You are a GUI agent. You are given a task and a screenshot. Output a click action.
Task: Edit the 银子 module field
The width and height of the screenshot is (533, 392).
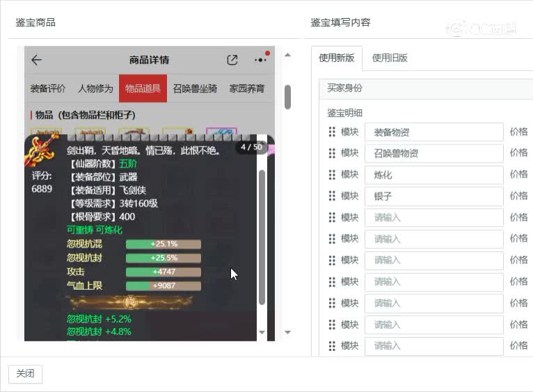tap(433, 196)
